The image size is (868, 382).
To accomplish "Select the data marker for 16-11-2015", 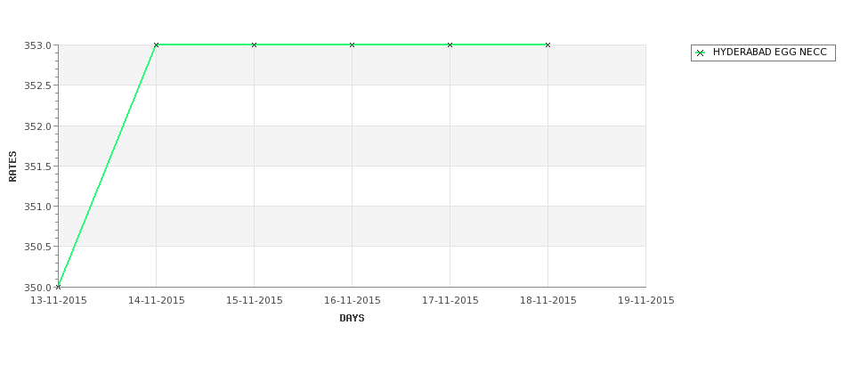I will pyautogui.click(x=352, y=45).
